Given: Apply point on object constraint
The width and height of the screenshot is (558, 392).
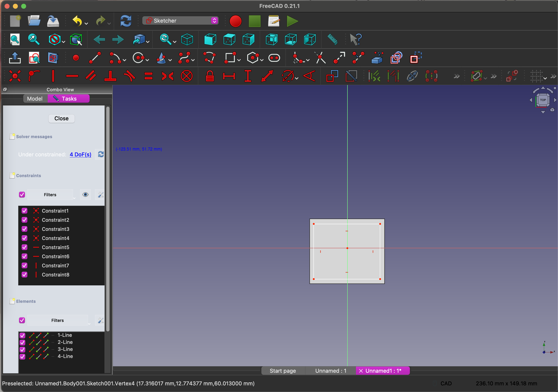Looking at the screenshot, I should [34, 76].
